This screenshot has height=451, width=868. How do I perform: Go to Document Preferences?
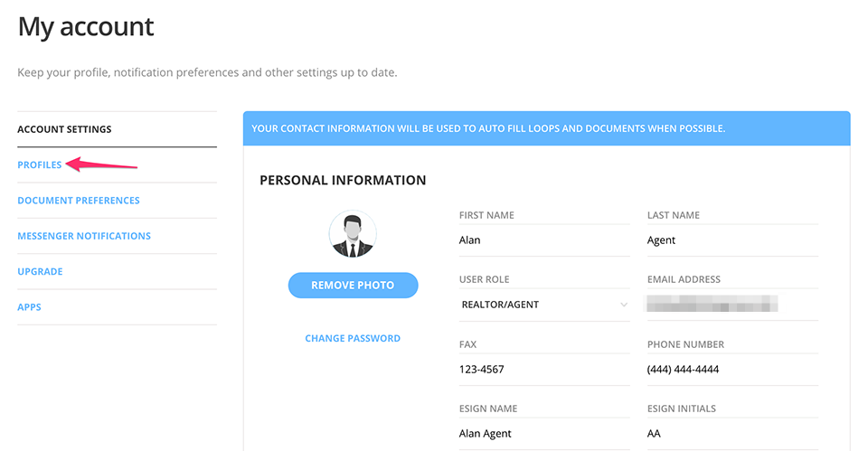[79, 201]
